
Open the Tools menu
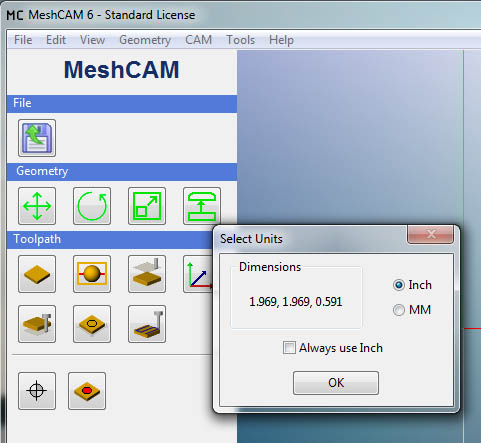[x=240, y=40]
